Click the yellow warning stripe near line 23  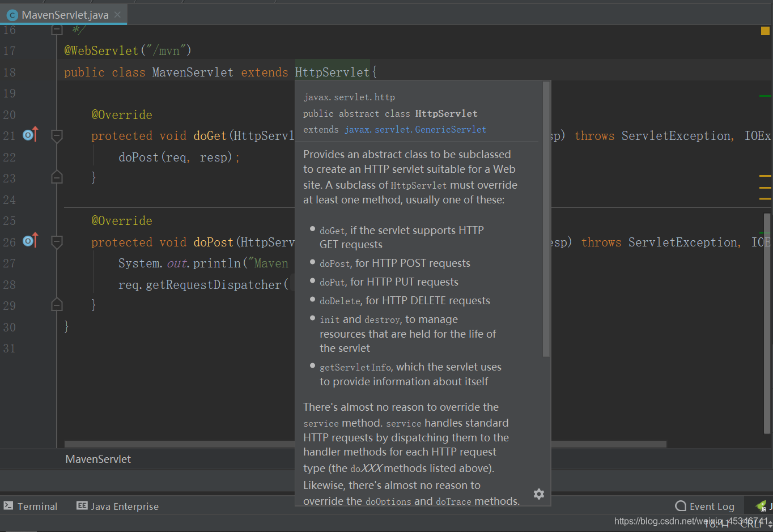coord(765,176)
